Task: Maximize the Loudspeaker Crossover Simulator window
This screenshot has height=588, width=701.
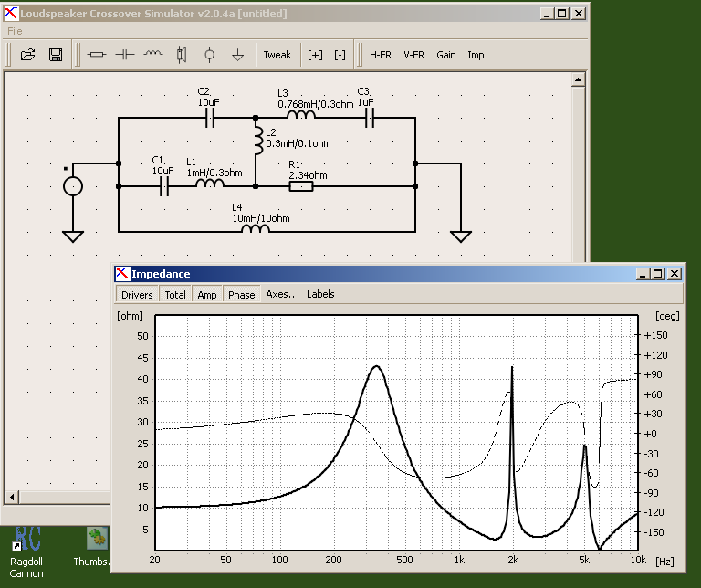Action: (562, 14)
